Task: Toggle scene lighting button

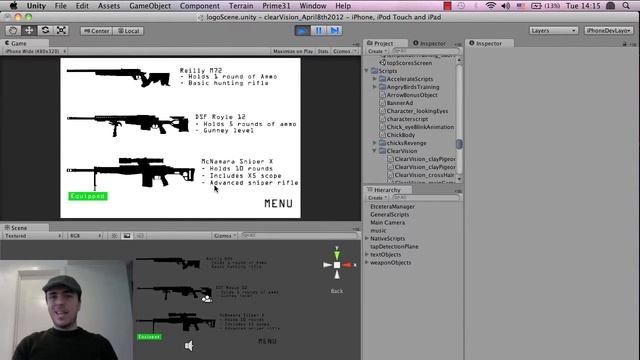Action: [x=114, y=236]
